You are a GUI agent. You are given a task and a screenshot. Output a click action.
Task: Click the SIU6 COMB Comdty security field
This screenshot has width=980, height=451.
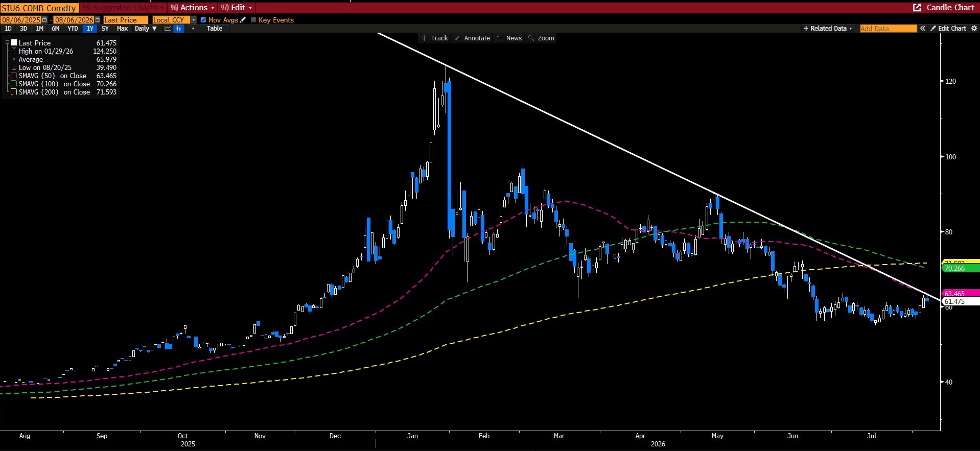tap(39, 8)
